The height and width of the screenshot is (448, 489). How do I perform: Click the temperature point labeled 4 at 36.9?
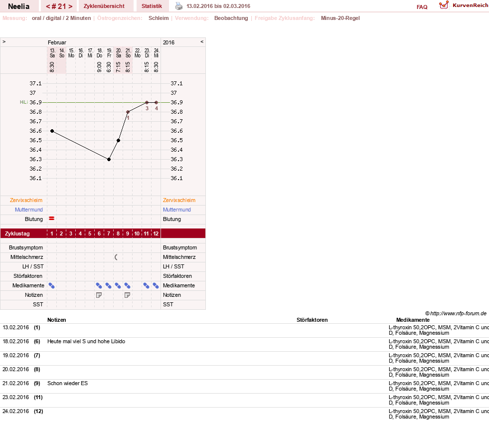click(156, 102)
